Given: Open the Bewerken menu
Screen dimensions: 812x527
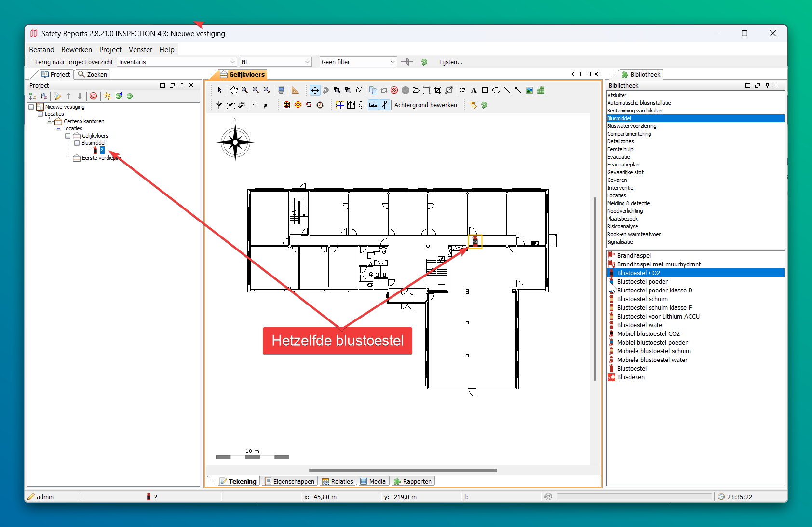Looking at the screenshot, I should [76, 49].
